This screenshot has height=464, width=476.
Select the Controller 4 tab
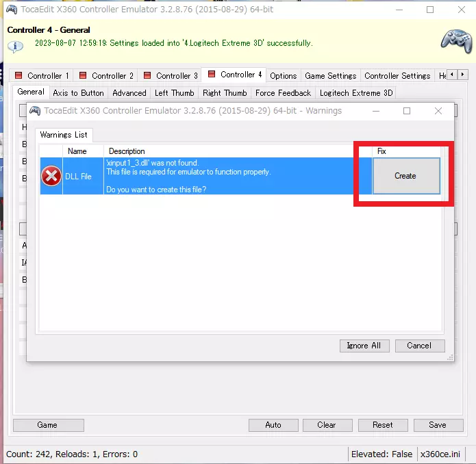pos(234,75)
